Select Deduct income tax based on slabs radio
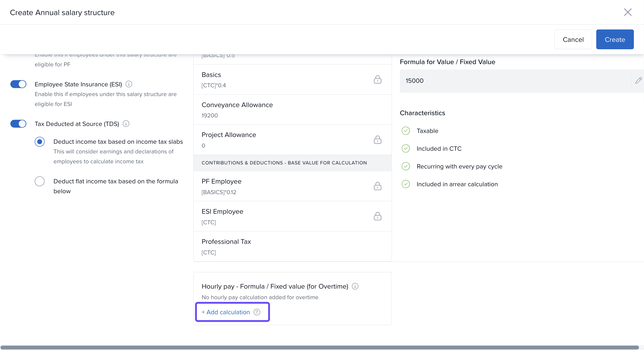 click(x=39, y=142)
